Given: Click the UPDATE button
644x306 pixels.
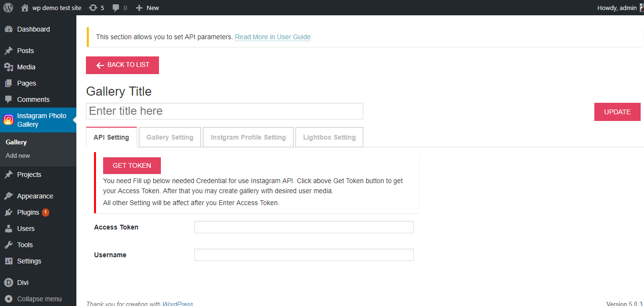Looking at the screenshot, I should 617,112.
